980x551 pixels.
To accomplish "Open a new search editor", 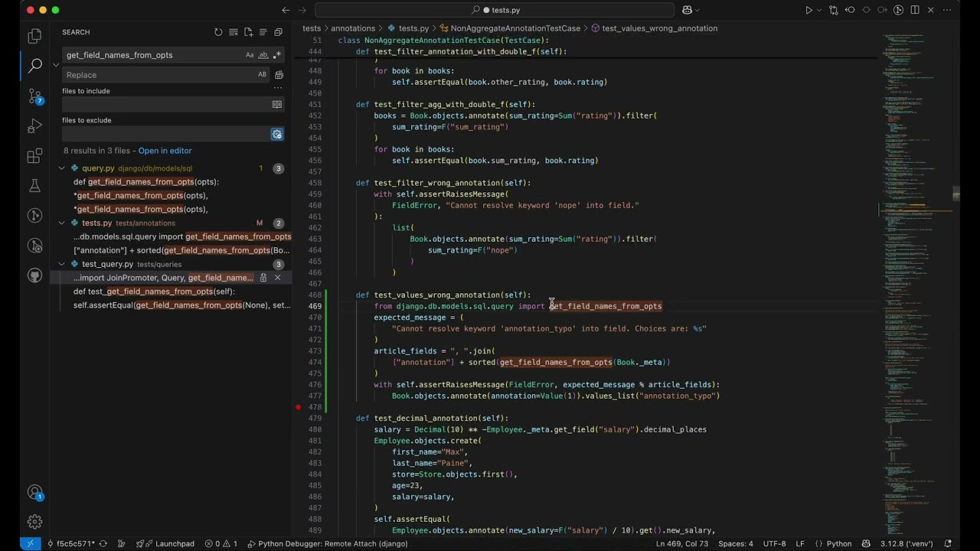I will 248,32.
